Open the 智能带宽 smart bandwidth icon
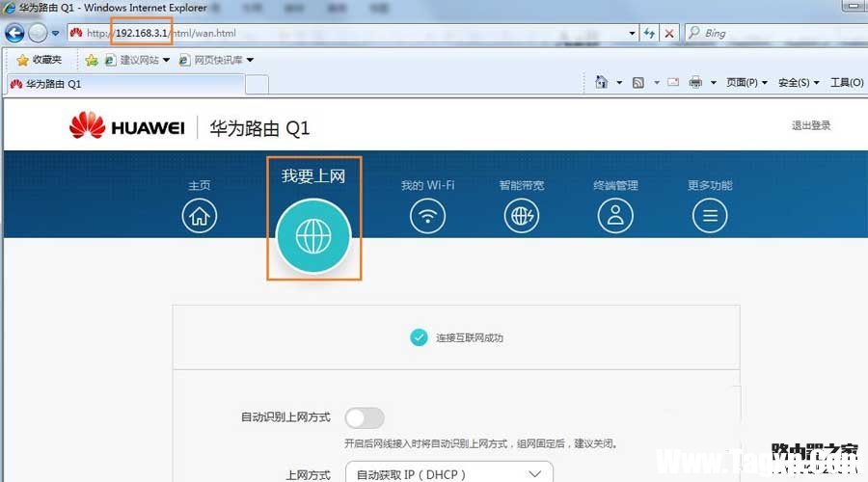868x482 pixels. (x=522, y=216)
